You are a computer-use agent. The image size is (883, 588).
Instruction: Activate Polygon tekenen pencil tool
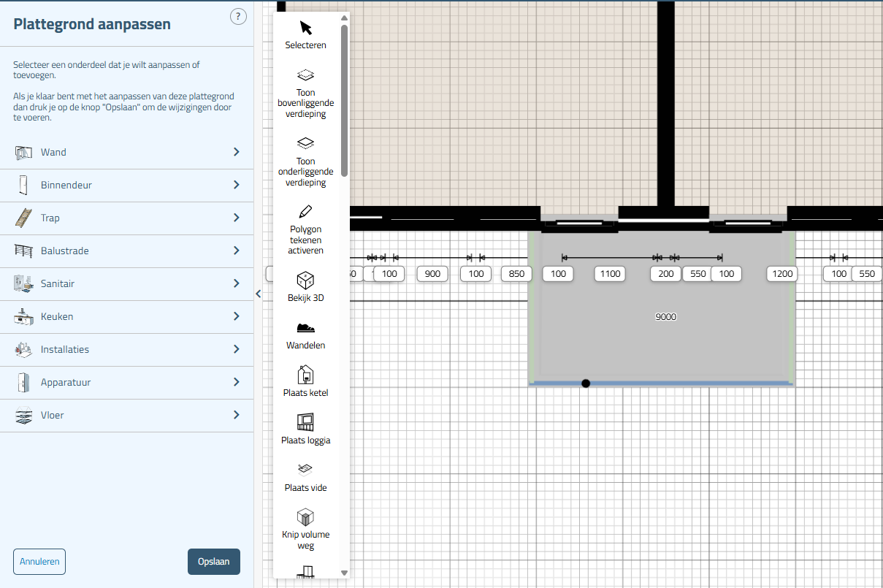(306, 229)
